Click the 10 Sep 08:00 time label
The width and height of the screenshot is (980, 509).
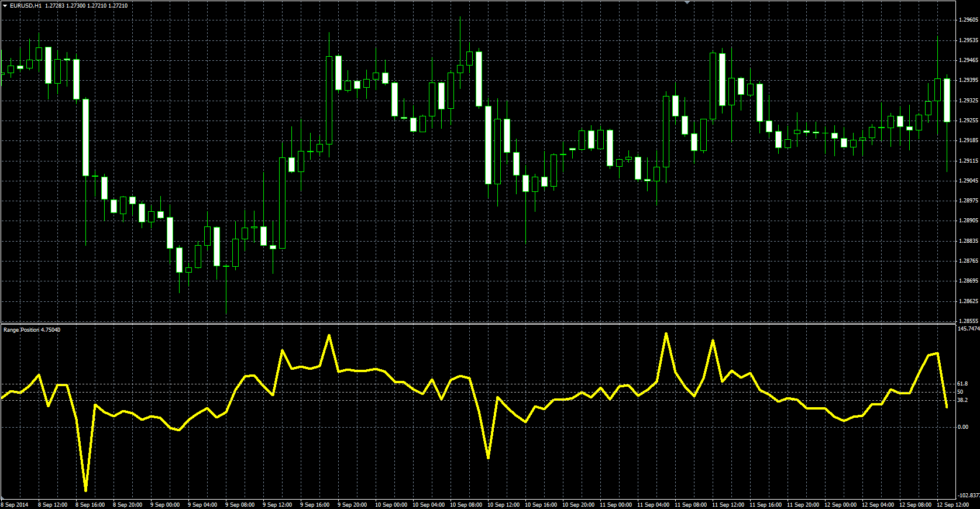click(466, 504)
